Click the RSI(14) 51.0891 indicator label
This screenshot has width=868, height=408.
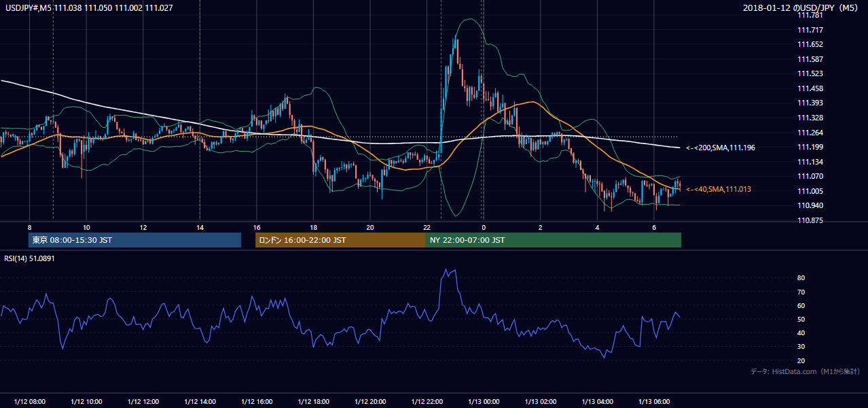point(29,259)
